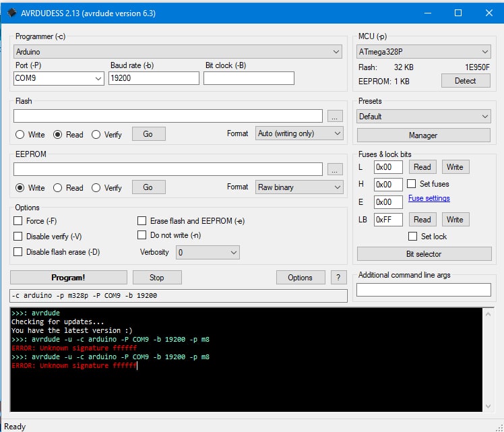Open the presets Manager button

[x=423, y=135]
